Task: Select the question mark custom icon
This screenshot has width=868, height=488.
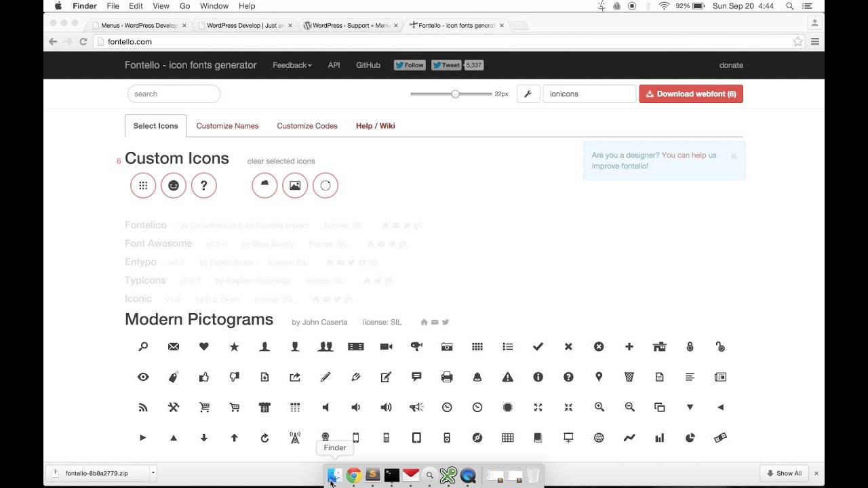Action: pos(204,185)
